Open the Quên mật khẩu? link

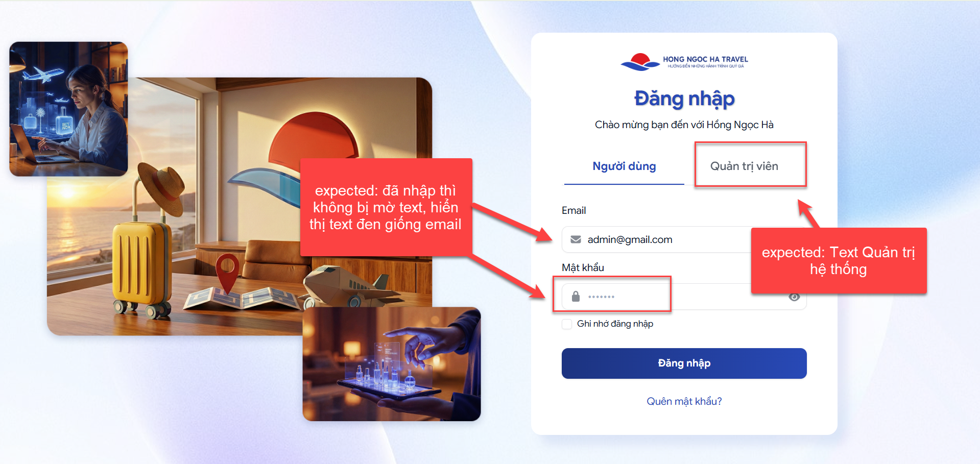tap(684, 401)
